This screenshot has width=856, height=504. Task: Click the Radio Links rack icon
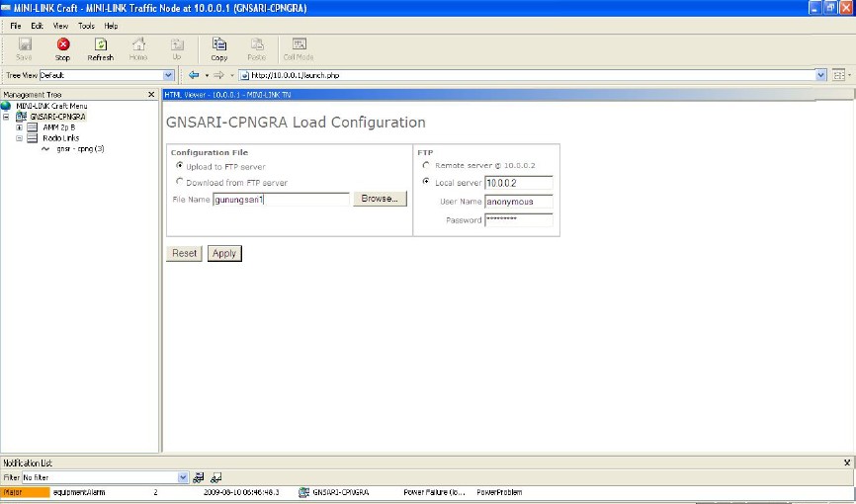[x=33, y=138]
